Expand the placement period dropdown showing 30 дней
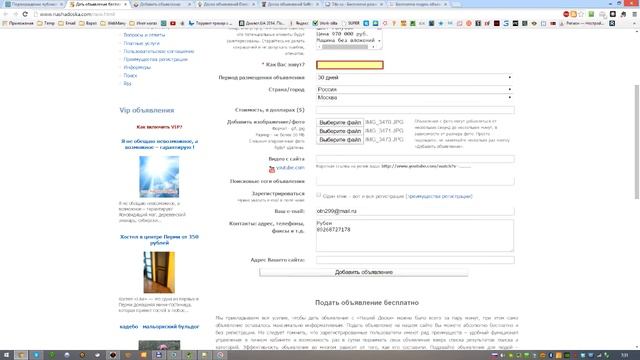The width and height of the screenshot is (640, 360). pos(415,78)
